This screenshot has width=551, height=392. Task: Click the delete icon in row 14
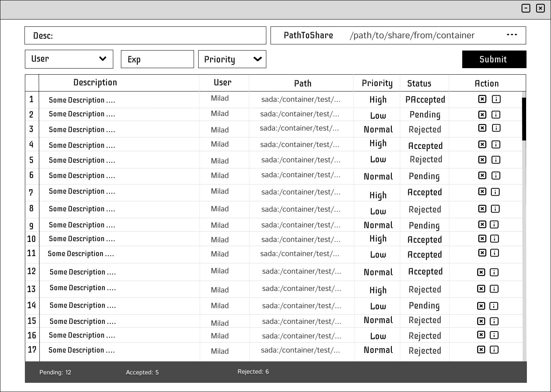coord(481,306)
